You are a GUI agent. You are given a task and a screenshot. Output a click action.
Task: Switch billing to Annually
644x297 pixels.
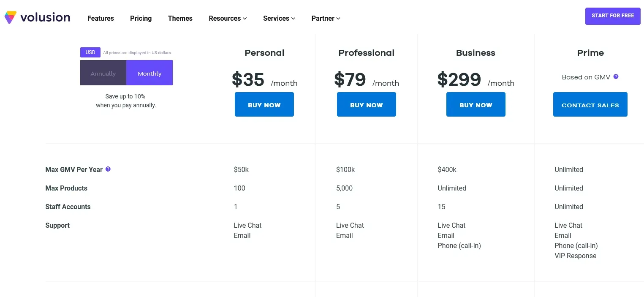tap(103, 73)
